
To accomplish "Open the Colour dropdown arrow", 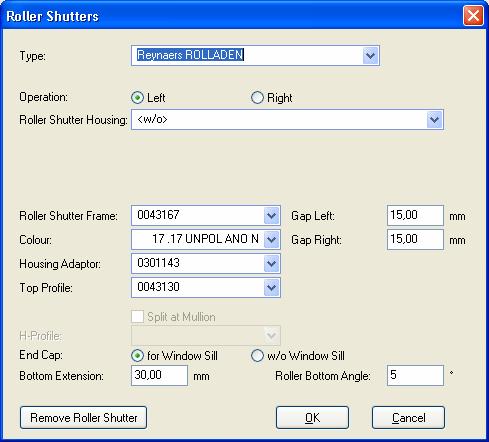I will coord(272,239).
